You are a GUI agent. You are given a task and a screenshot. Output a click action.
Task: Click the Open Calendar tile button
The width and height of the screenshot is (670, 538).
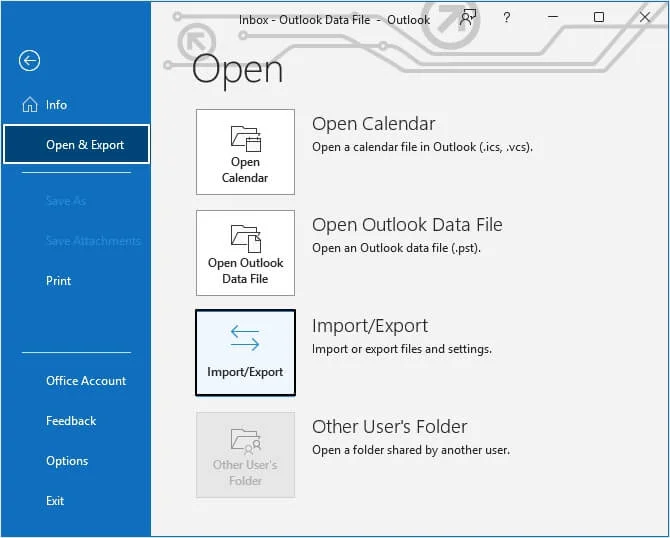[245, 152]
